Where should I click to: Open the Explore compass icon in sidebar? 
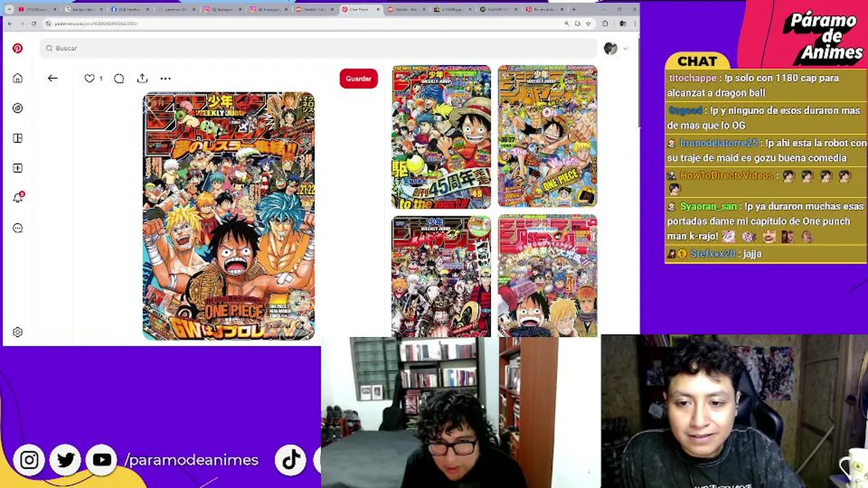pyautogui.click(x=18, y=108)
